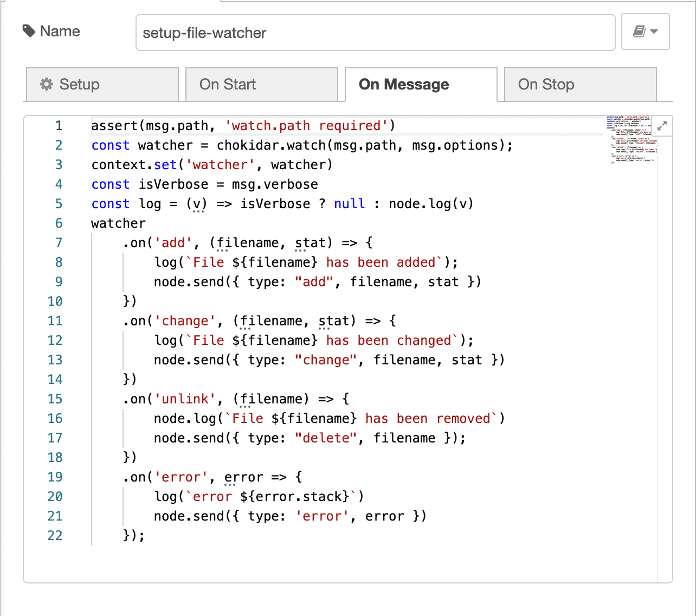Click line number 15 in the gutter
696x616 pixels.
(55, 399)
